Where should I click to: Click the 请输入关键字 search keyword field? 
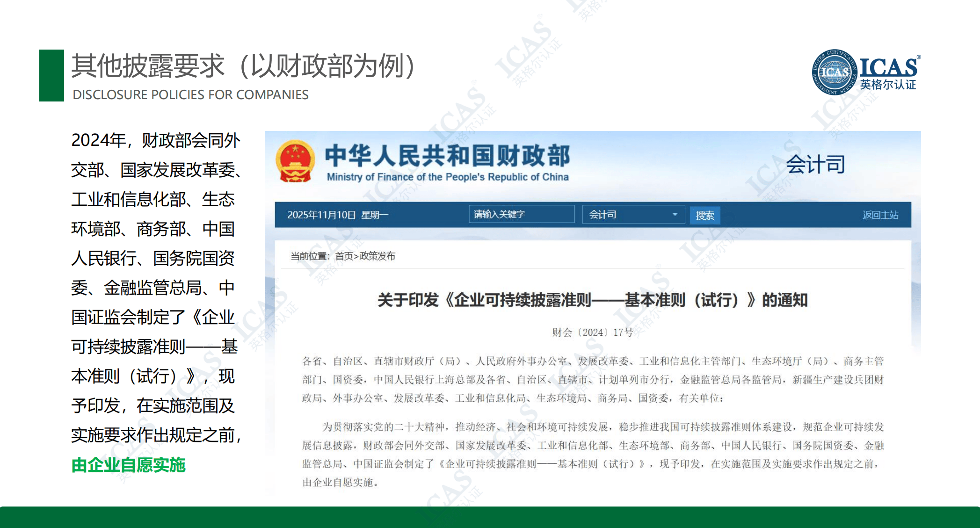522,214
